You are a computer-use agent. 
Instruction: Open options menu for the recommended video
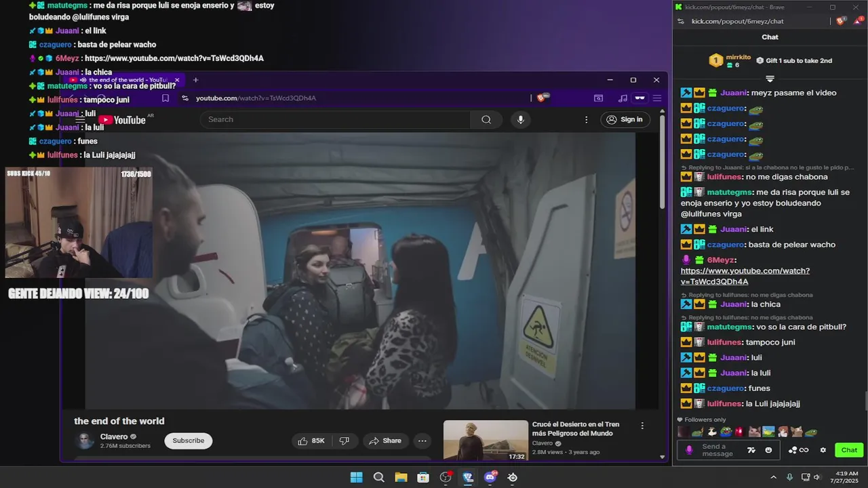point(642,426)
